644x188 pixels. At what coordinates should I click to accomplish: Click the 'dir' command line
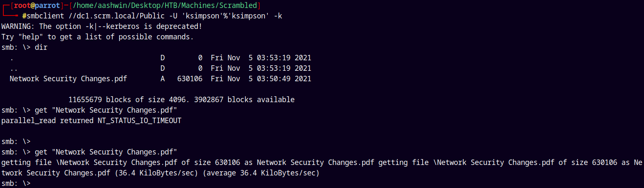[x=24, y=47]
